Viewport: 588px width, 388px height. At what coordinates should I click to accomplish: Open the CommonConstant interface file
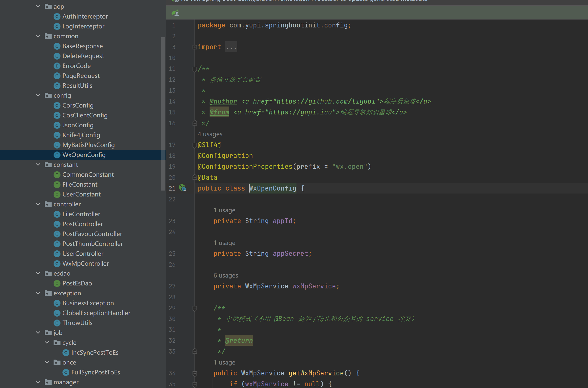tap(88, 175)
